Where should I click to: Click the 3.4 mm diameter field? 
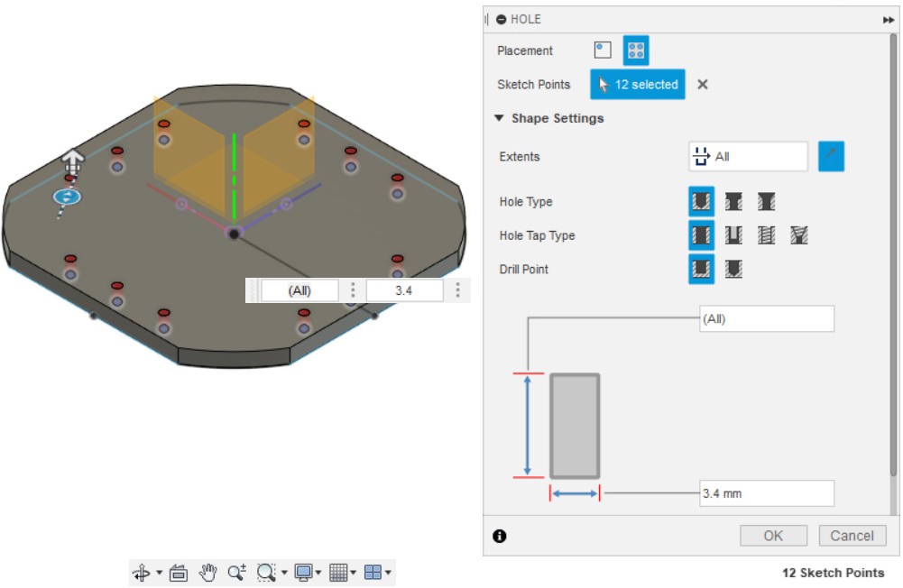pyautogui.click(x=766, y=493)
